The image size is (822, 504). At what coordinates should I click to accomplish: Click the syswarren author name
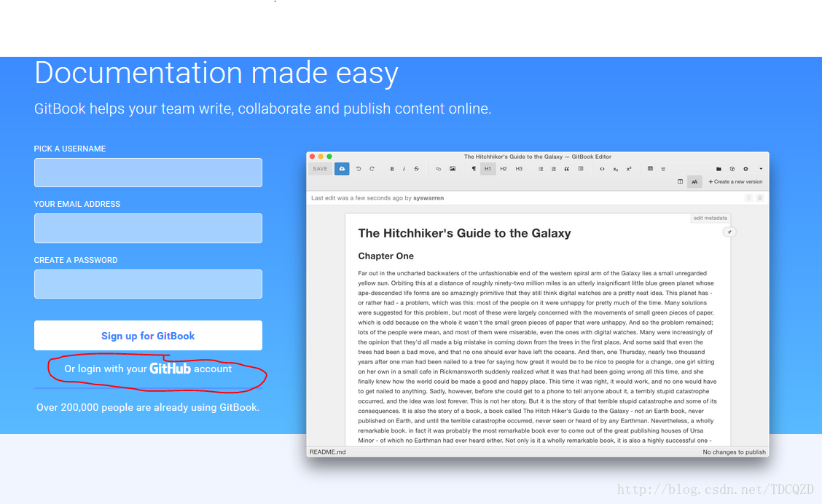pyautogui.click(x=428, y=198)
